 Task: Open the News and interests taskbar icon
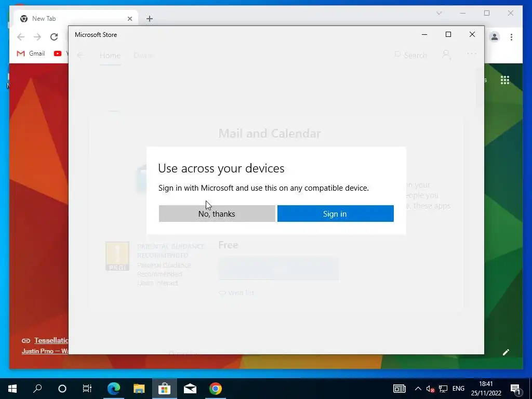pos(400,389)
